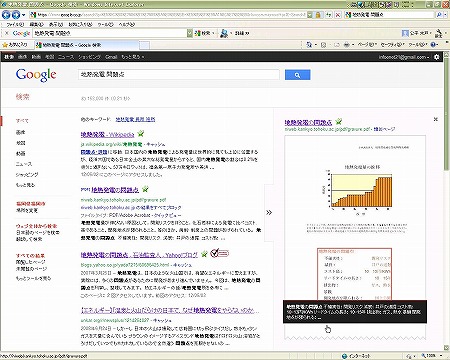Select ショッピング in the left sidebar
450x360 pixels.
tap(27, 175)
